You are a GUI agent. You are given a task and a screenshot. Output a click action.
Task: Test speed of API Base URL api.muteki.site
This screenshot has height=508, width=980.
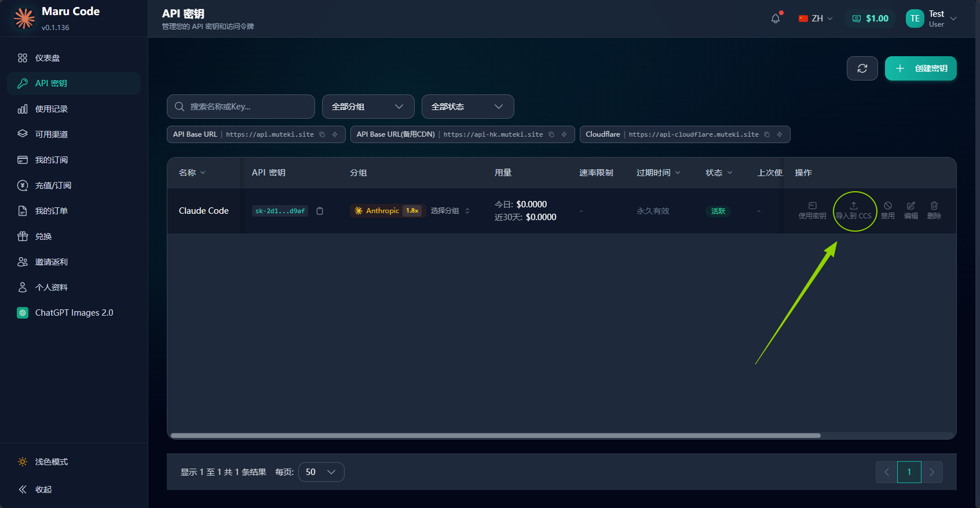tap(335, 134)
